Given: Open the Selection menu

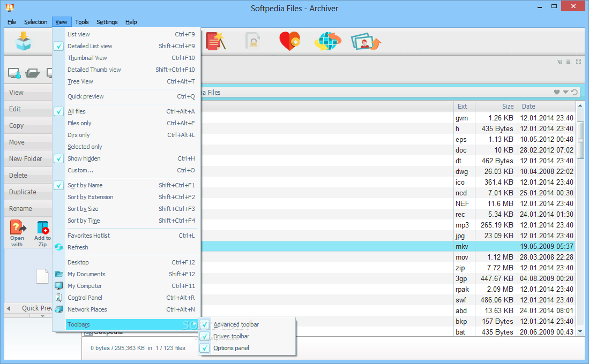Looking at the screenshot, I should click(x=36, y=22).
